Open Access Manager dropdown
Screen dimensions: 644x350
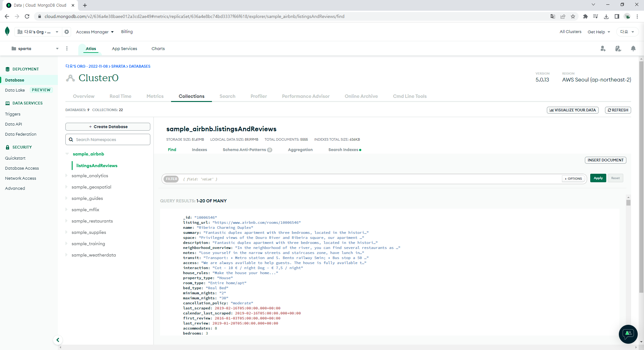pyautogui.click(x=95, y=32)
